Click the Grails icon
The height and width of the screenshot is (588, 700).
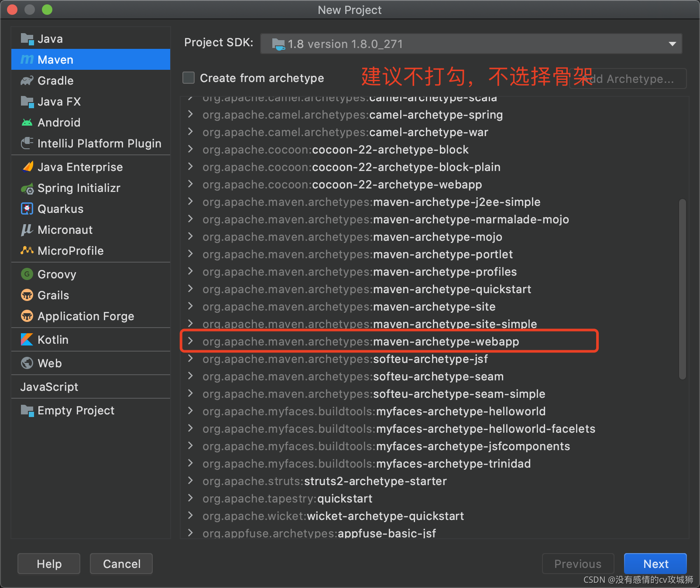pos(27,295)
